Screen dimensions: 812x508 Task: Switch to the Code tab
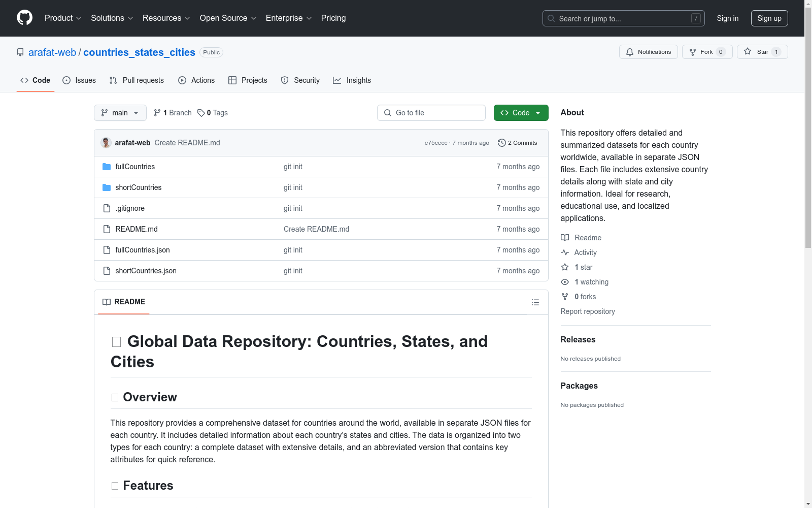(x=35, y=80)
